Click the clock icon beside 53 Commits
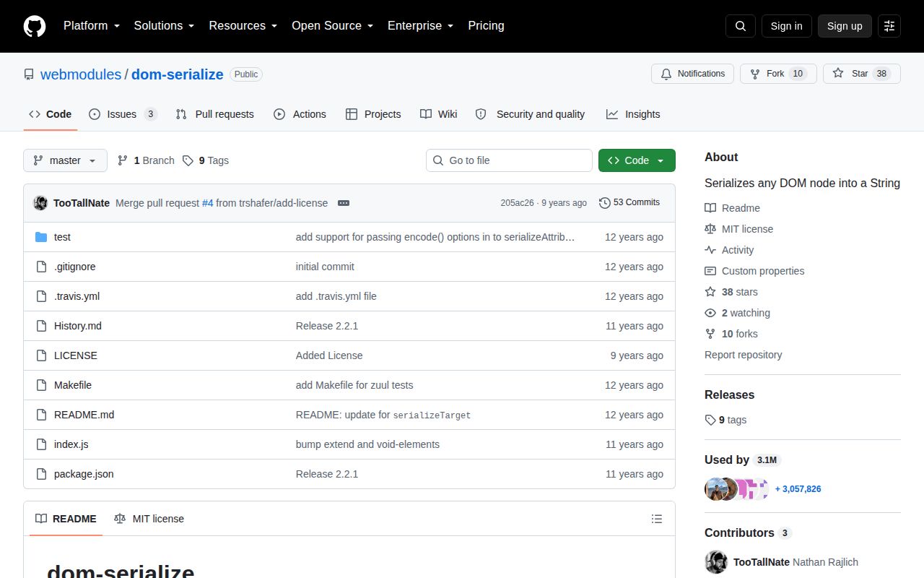 point(605,203)
